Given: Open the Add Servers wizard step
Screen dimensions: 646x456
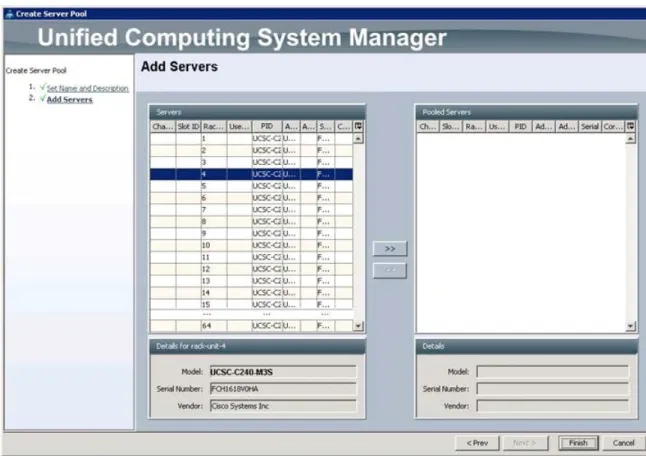Looking at the screenshot, I should coord(70,100).
